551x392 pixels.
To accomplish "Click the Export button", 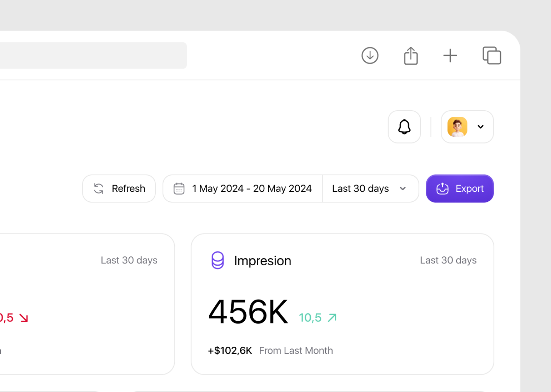I will click(460, 188).
